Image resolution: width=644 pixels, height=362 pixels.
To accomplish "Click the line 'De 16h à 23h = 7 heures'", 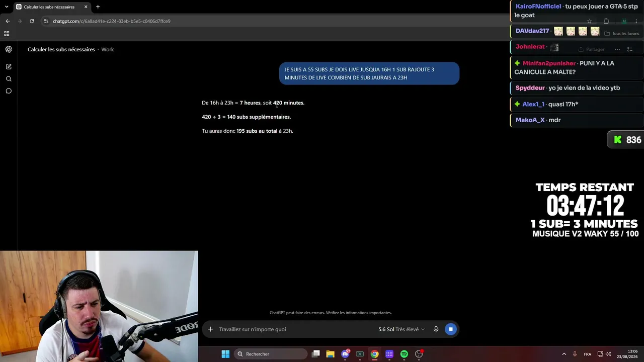I will tap(253, 103).
